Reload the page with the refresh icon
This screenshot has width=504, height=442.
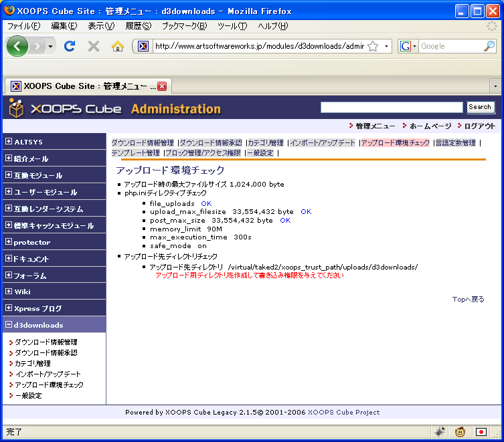[x=70, y=46]
